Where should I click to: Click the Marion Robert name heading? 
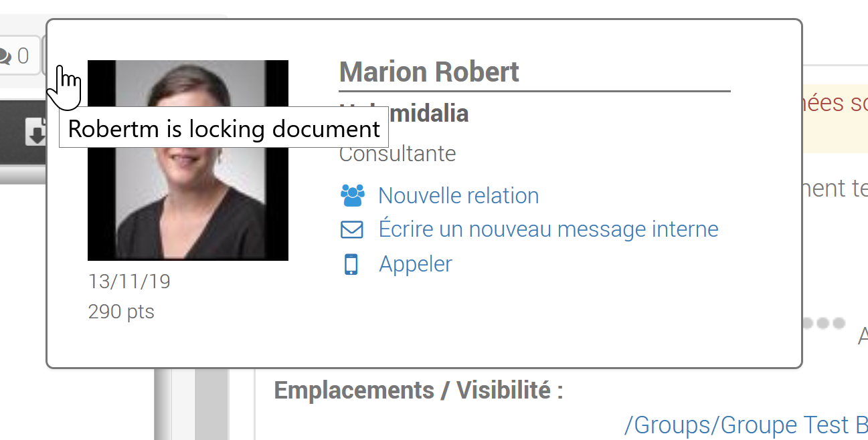(429, 72)
